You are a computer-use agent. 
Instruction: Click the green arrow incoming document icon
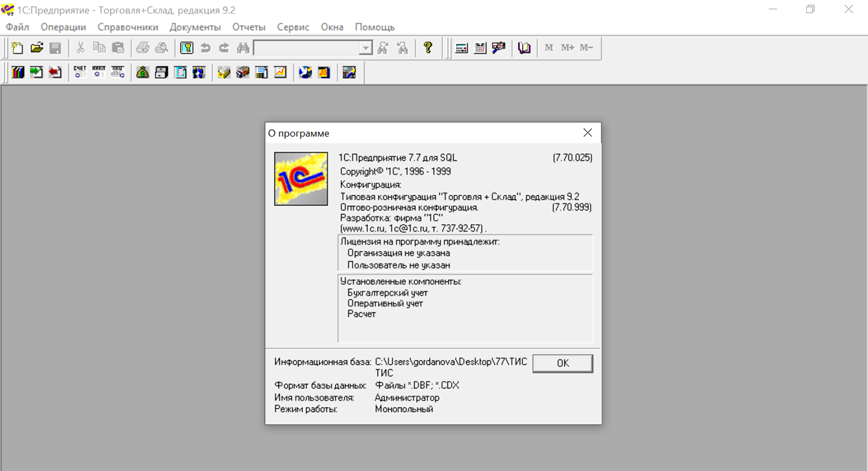click(x=37, y=72)
